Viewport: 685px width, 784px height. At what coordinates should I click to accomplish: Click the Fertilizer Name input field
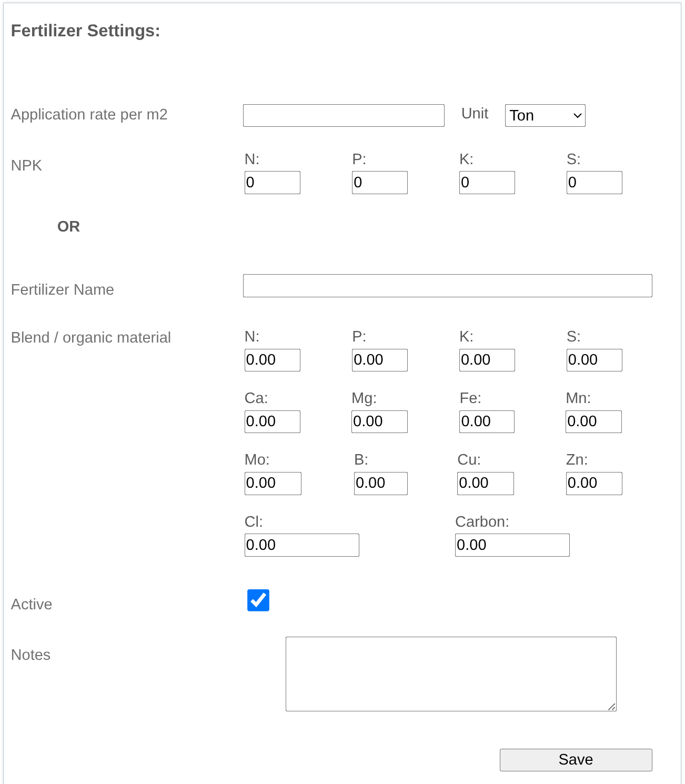point(447,286)
